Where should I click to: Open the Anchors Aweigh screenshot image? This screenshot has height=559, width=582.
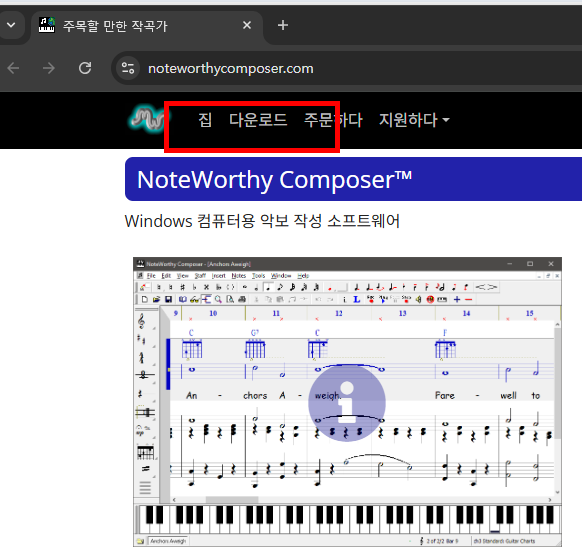pos(347,402)
